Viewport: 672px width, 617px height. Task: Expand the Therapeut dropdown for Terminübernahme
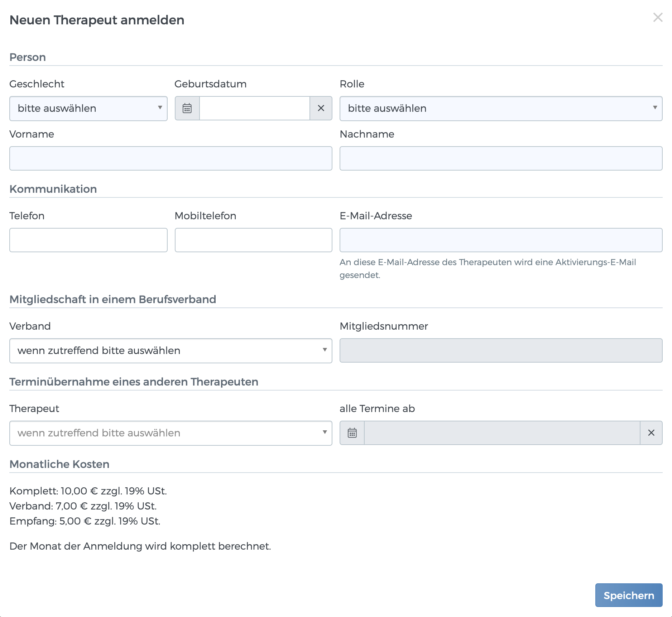click(171, 433)
